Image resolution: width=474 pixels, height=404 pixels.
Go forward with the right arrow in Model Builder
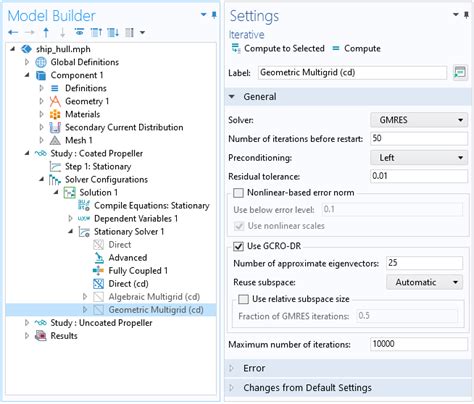pos(30,32)
